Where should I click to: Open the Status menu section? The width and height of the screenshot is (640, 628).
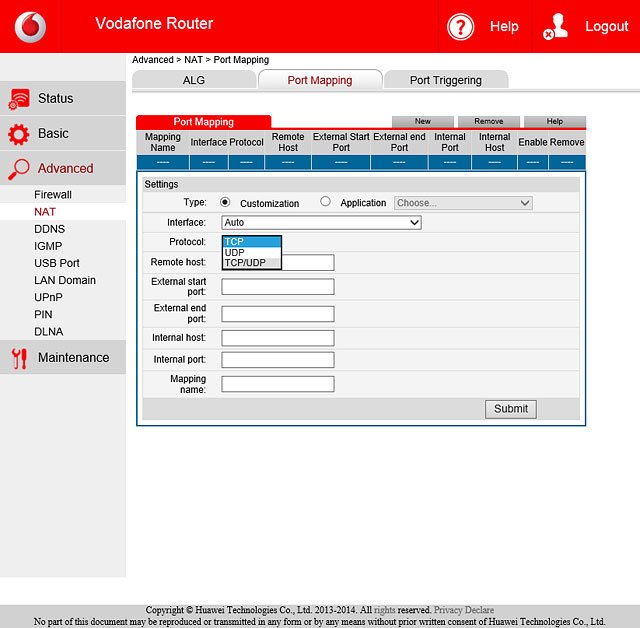coord(63,98)
